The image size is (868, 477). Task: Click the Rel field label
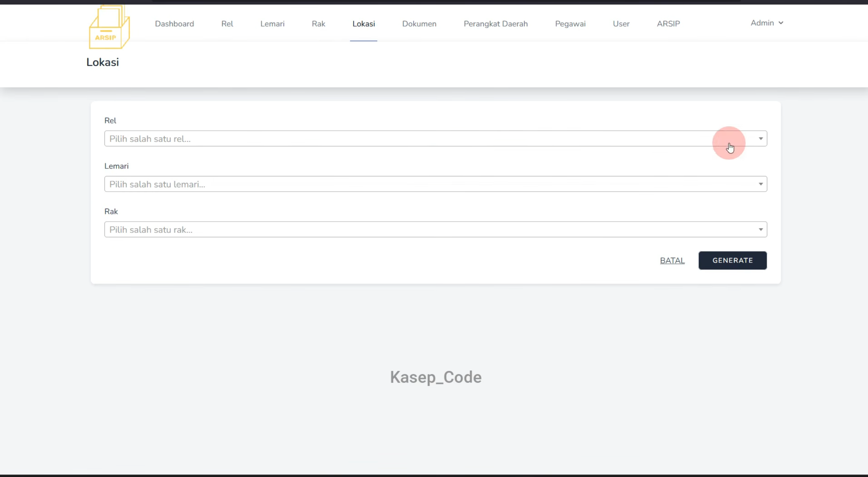click(110, 121)
